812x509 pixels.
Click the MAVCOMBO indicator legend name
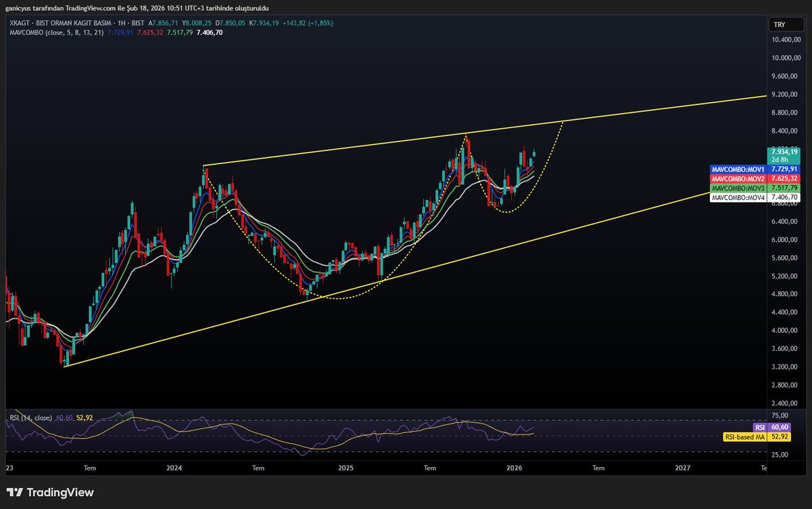pos(56,33)
